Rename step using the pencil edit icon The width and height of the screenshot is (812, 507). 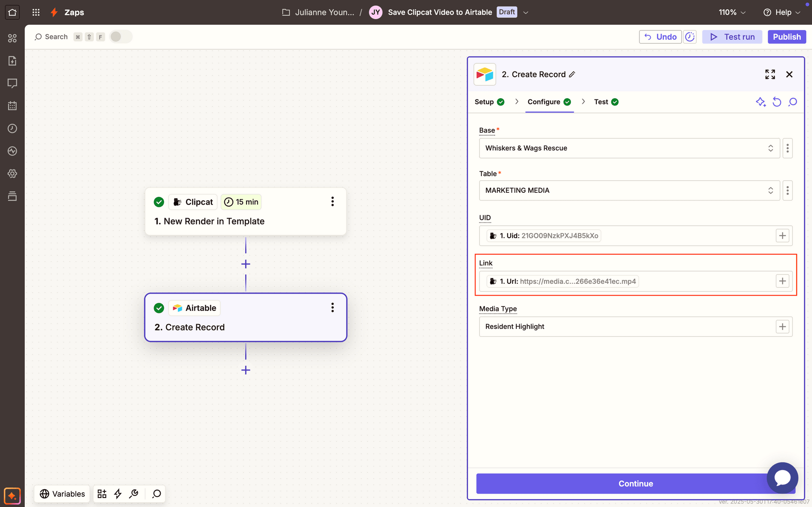click(572, 74)
